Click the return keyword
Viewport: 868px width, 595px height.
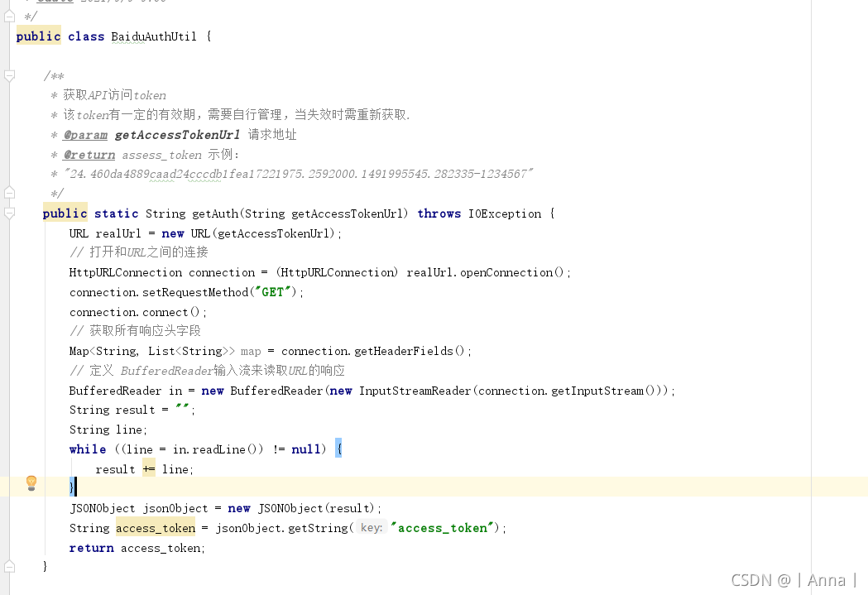91,548
